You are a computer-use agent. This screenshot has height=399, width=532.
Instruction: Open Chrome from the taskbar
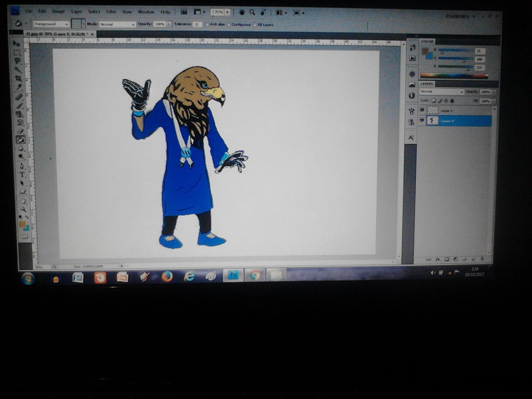coord(254,275)
